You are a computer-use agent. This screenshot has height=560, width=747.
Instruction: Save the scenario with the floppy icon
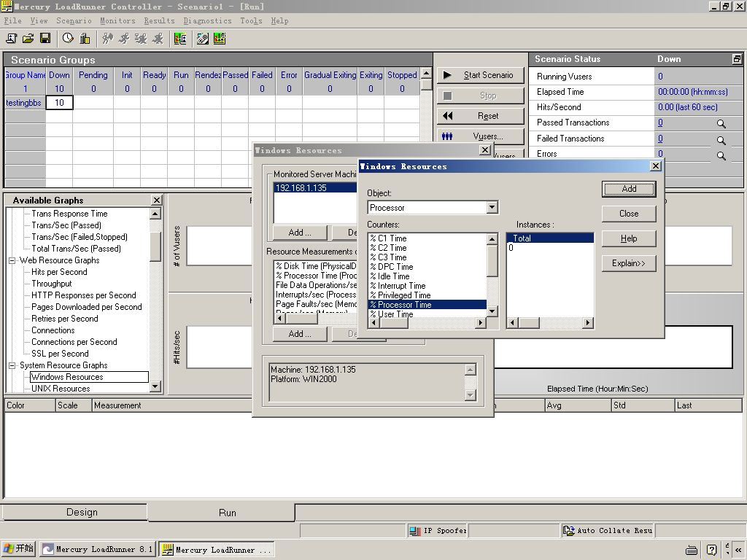tap(45, 39)
